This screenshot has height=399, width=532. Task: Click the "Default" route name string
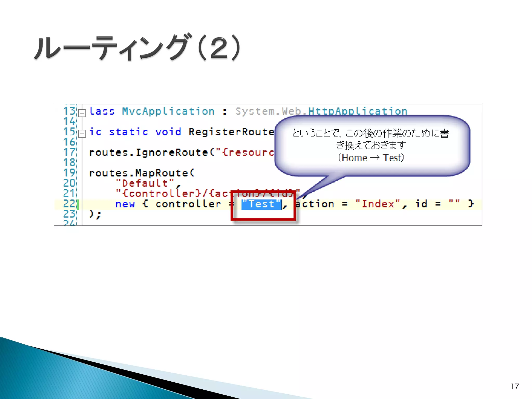(x=145, y=183)
